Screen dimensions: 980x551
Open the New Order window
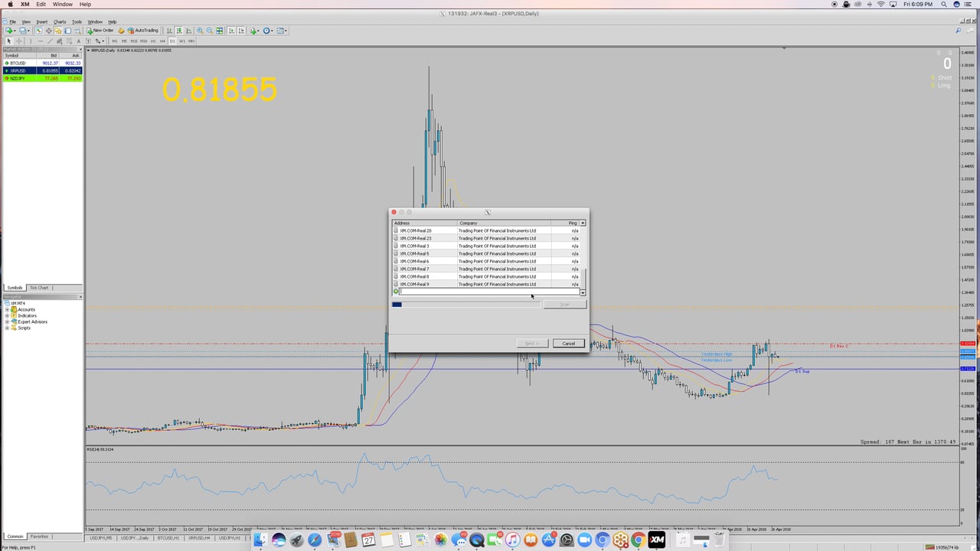100,31
